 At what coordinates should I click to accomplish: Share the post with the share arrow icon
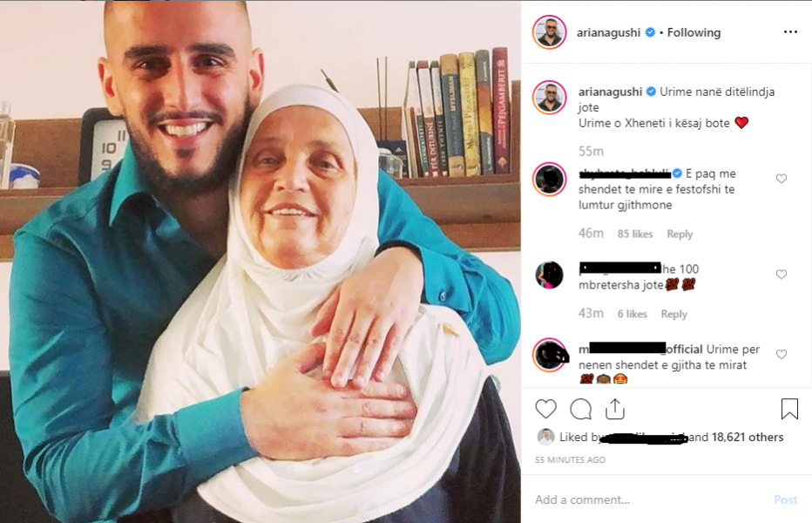pyautogui.click(x=615, y=409)
